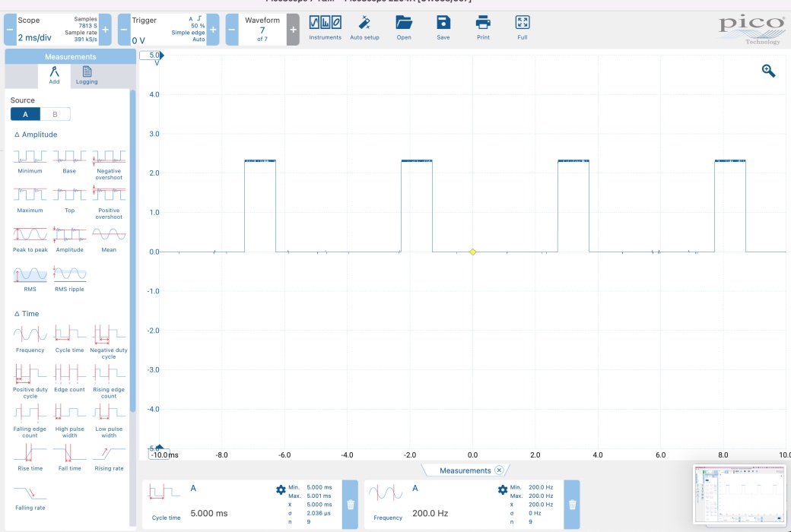Switch the source to channel B
This screenshot has height=532, width=791.
coord(55,114)
